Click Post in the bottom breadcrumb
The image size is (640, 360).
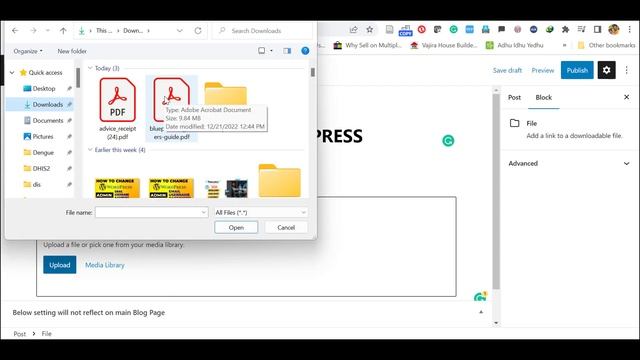pos(20,334)
